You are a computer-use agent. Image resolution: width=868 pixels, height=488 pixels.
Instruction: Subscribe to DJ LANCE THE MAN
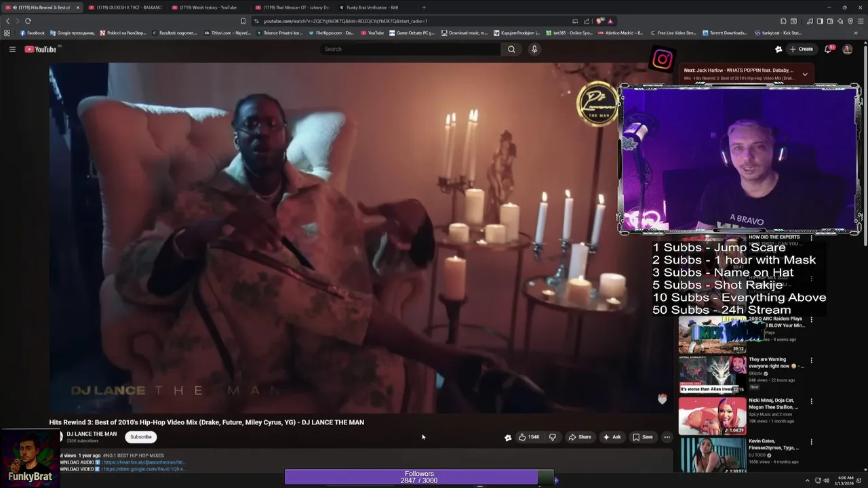click(x=141, y=437)
